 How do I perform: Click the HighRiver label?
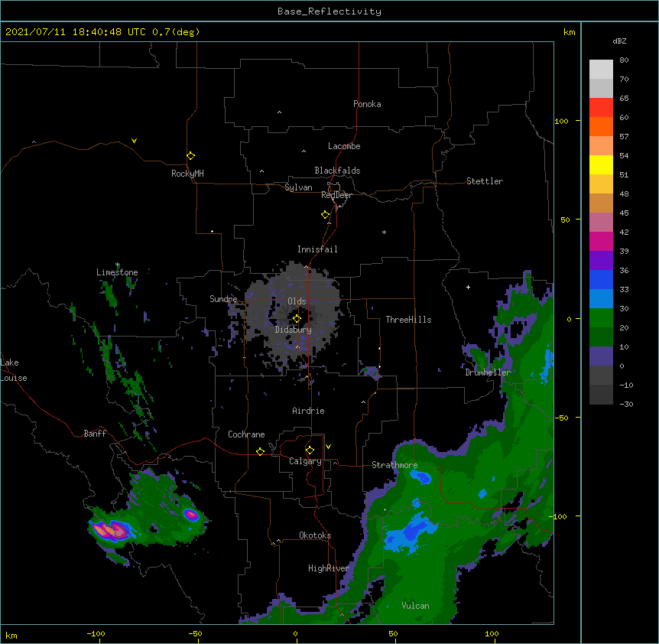coord(329,568)
